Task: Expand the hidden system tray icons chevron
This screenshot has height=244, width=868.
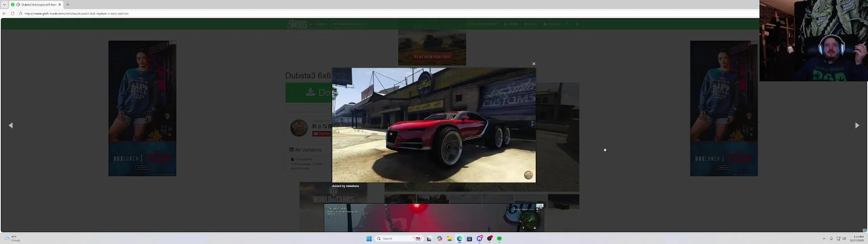Action: (824, 239)
